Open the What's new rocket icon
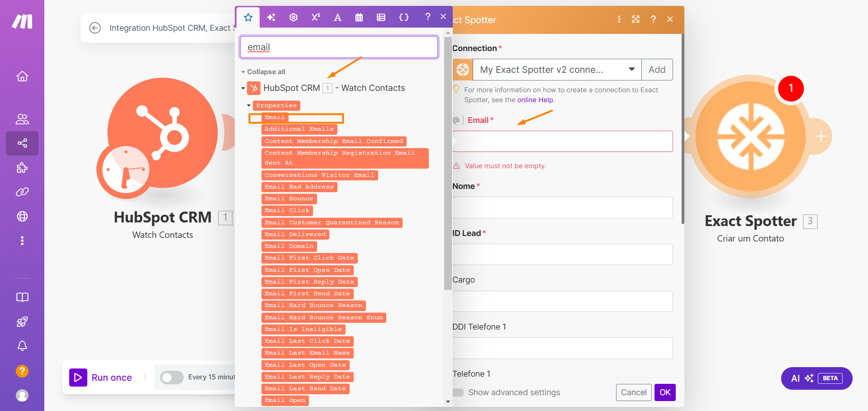 (22, 322)
